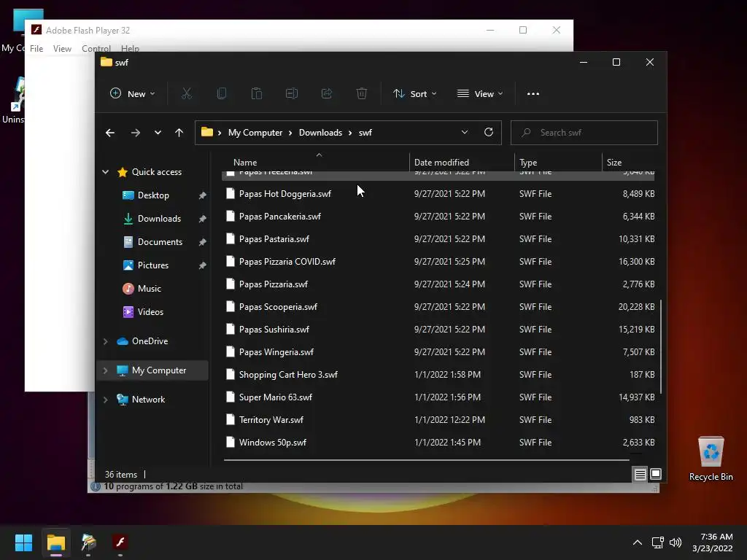The height and width of the screenshot is (560, 747).
Task: Click the Copy icon in Explorer toolbar
Action: click(222, 93)
